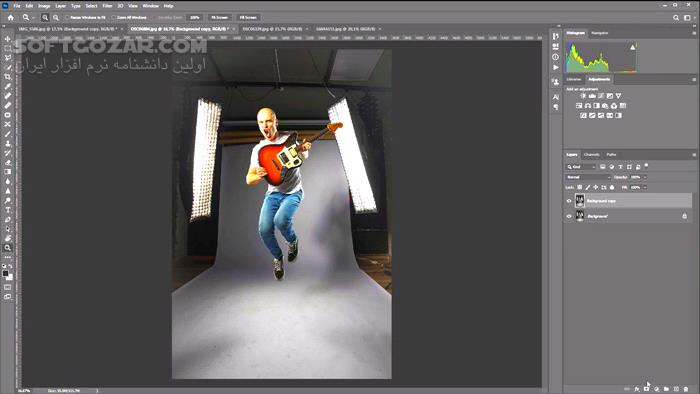Select the Zoom tool in the toolbox
Viewport: 700px width, 394px height.
click(x=8, y=248)
